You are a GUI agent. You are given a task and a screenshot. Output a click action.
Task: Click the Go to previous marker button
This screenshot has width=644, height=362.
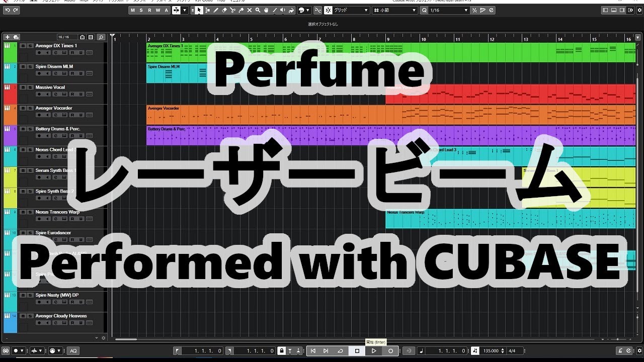pos(313,351)
